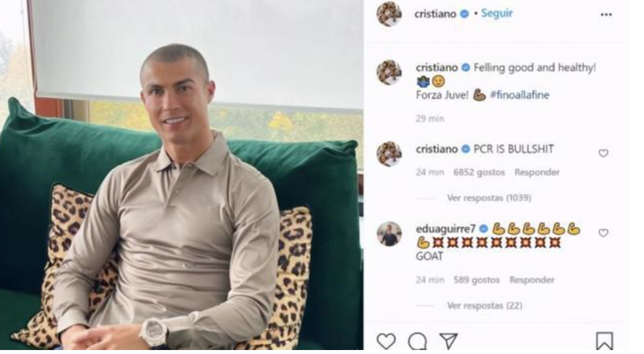644x354 pixels.
Task: View the 6852 gostos likes list
Action: pos(479,172)
